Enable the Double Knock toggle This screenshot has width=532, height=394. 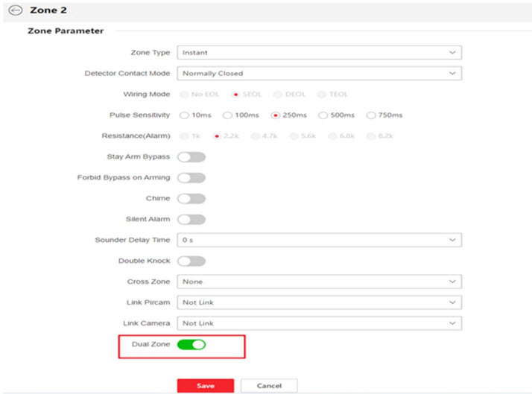191,261
